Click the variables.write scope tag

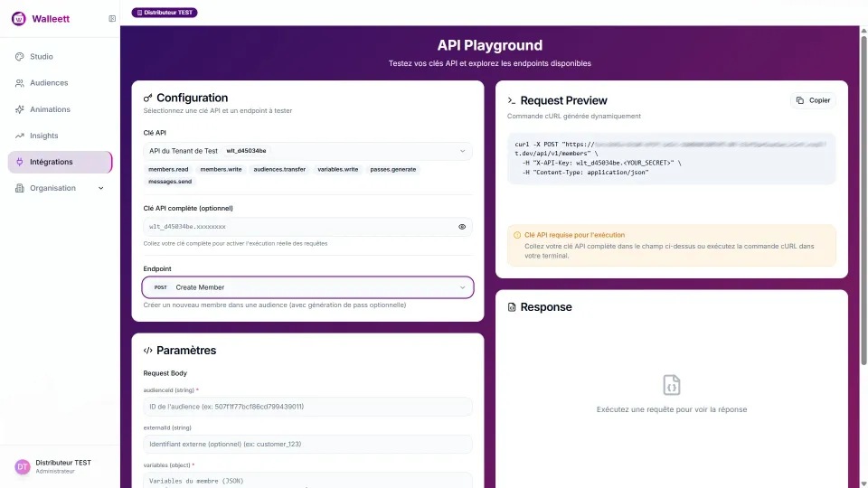pos(337,169)
